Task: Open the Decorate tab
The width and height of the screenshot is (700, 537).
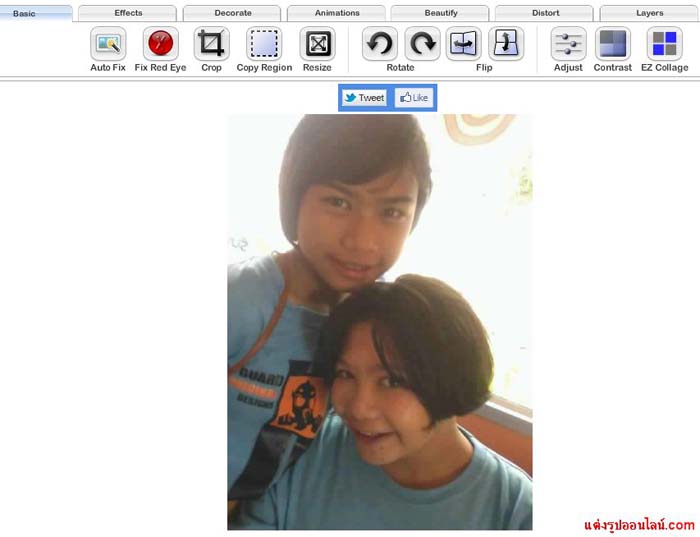Action: 232,13
